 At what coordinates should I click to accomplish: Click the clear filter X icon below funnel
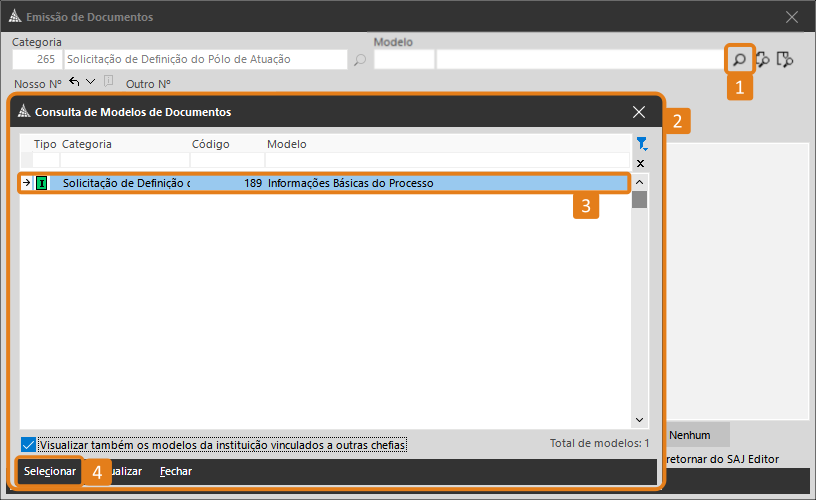click(x=641, y=162)
